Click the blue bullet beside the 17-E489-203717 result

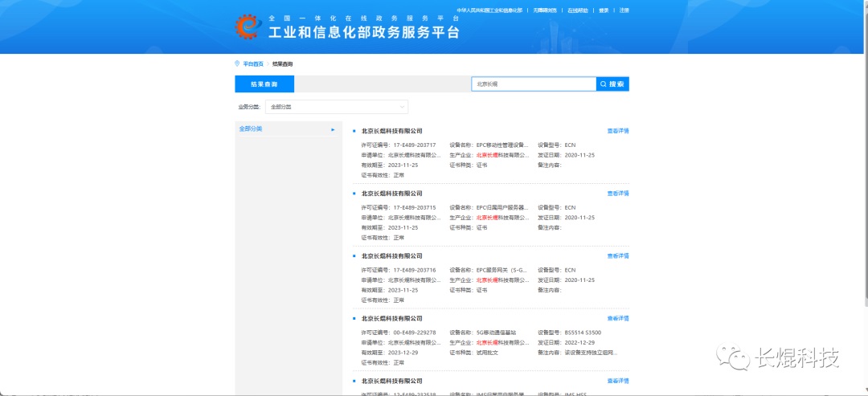[x=354, y=131]
